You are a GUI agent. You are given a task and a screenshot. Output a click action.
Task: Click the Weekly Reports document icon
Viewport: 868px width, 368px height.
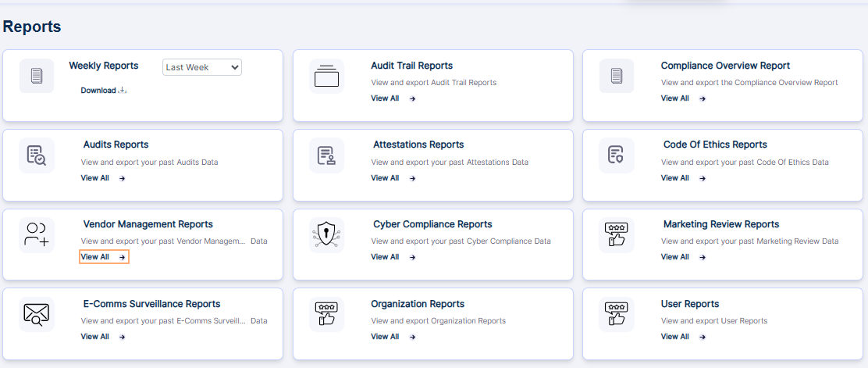click(x=37, y=76)
